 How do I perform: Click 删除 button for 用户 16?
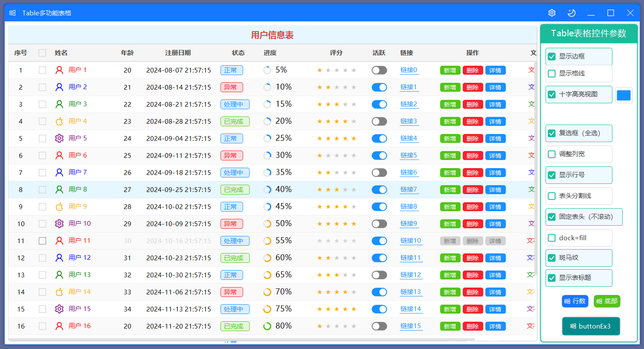click(x=473, y=326)
